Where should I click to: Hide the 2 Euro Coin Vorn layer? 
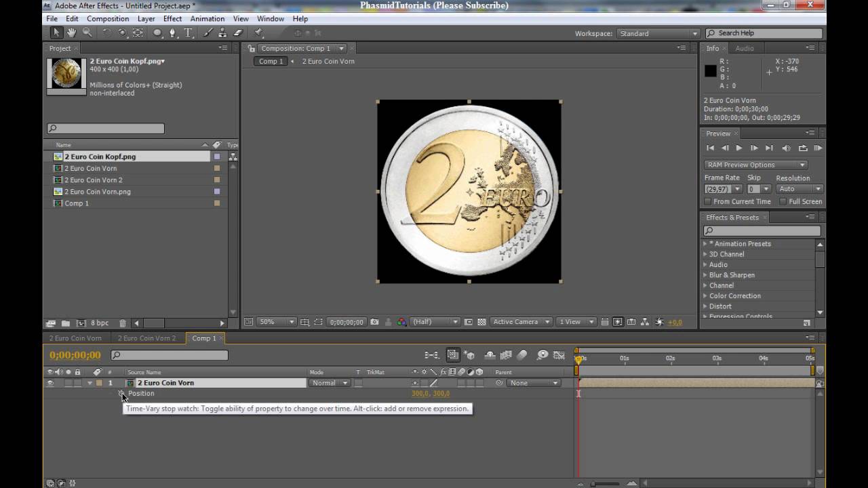tap(50, 383)
